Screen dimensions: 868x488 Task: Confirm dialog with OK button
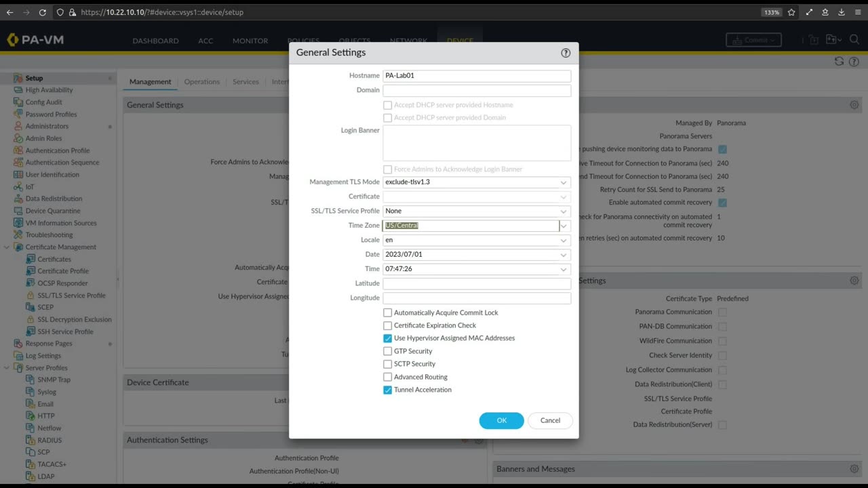coord(502,420)
